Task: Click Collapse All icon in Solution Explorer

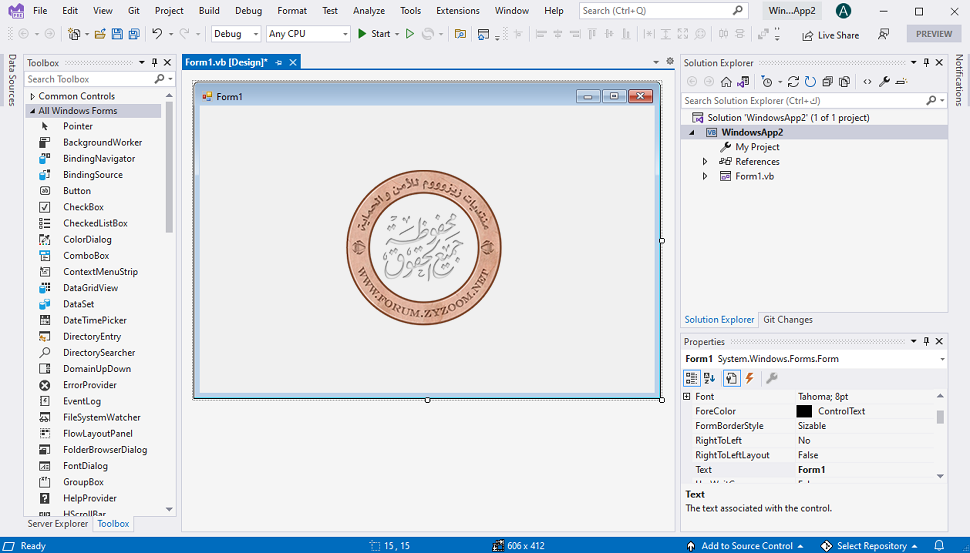Action: (828, 82)
